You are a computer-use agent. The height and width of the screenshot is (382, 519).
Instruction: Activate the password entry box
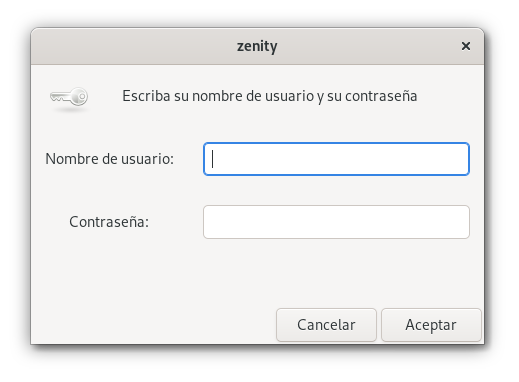[x=336, y=222]
